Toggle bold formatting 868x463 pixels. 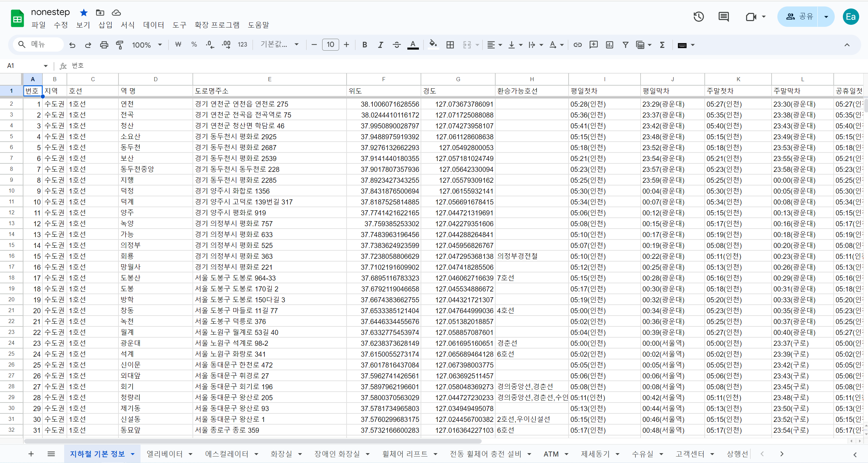tap(365, 45)
